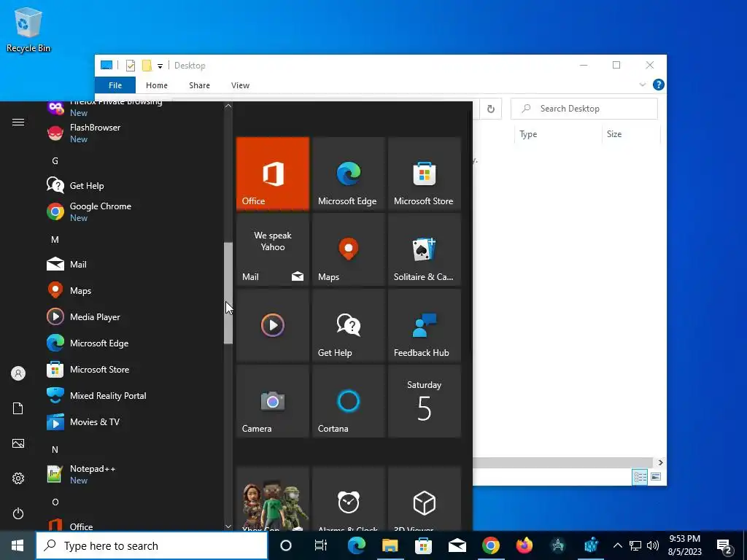Viewport: 747px width, 560px height.
Task: Click the app list scroll up arrow
Action: tap(228, 106)
